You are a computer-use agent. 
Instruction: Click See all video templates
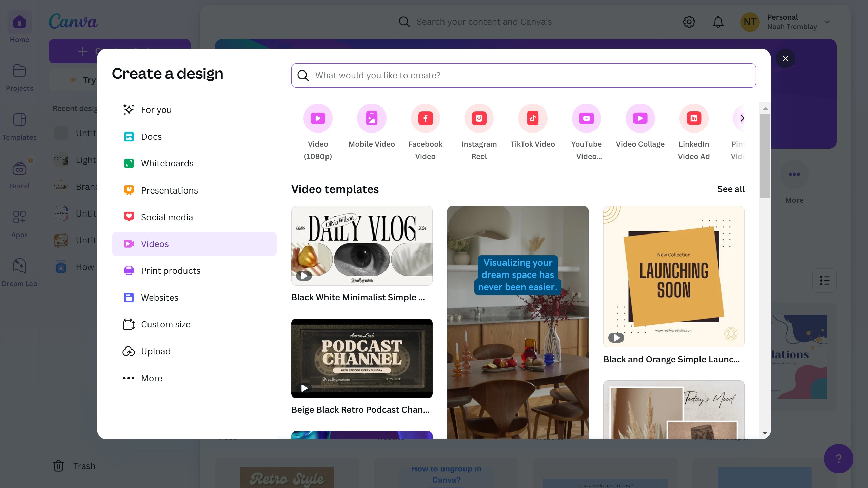(x=731, y=189)
